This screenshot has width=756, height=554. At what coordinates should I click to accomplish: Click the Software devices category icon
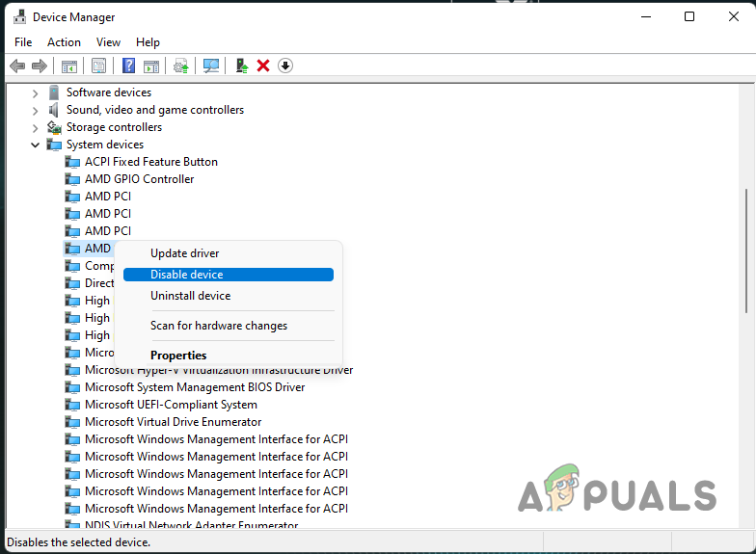tap(54, 92)
